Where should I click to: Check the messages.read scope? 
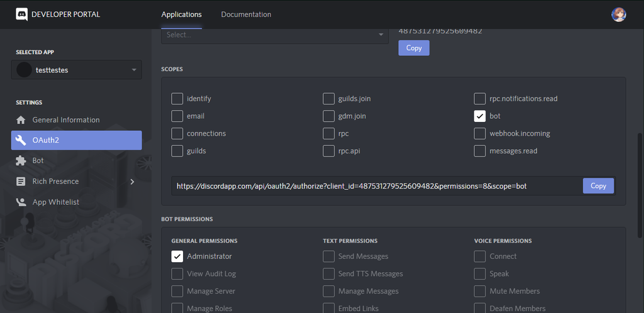(x=480, y=151)
